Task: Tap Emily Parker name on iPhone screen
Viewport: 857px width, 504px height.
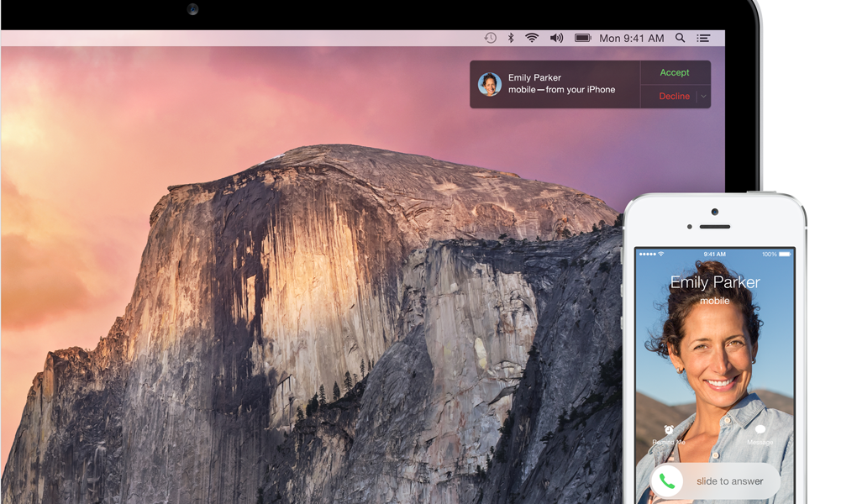Action: 715,282
